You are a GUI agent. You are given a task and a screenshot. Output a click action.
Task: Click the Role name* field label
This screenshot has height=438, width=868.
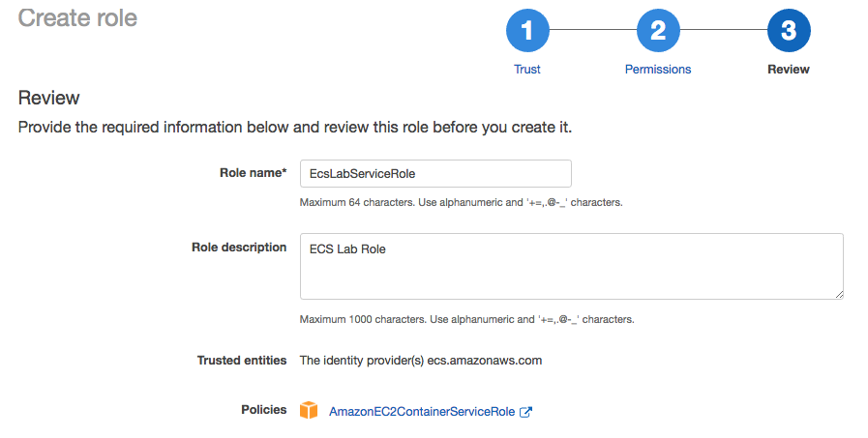(x=253, y=172)
